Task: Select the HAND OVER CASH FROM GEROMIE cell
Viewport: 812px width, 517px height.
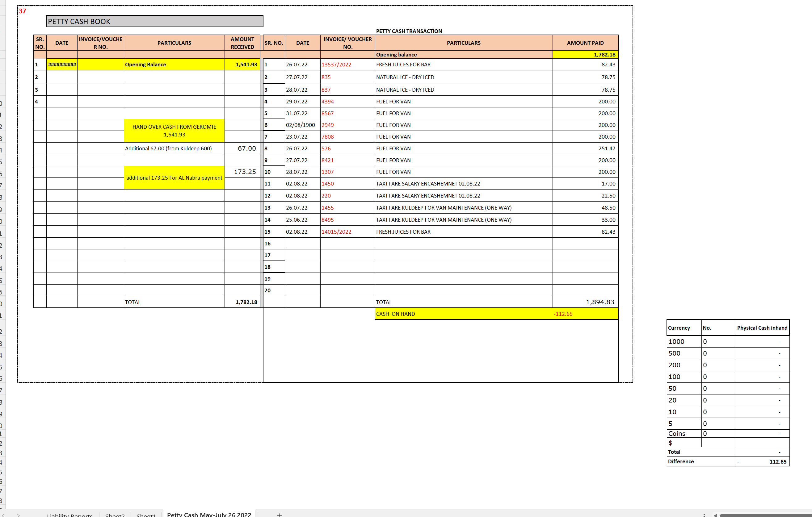Action: 174,131
